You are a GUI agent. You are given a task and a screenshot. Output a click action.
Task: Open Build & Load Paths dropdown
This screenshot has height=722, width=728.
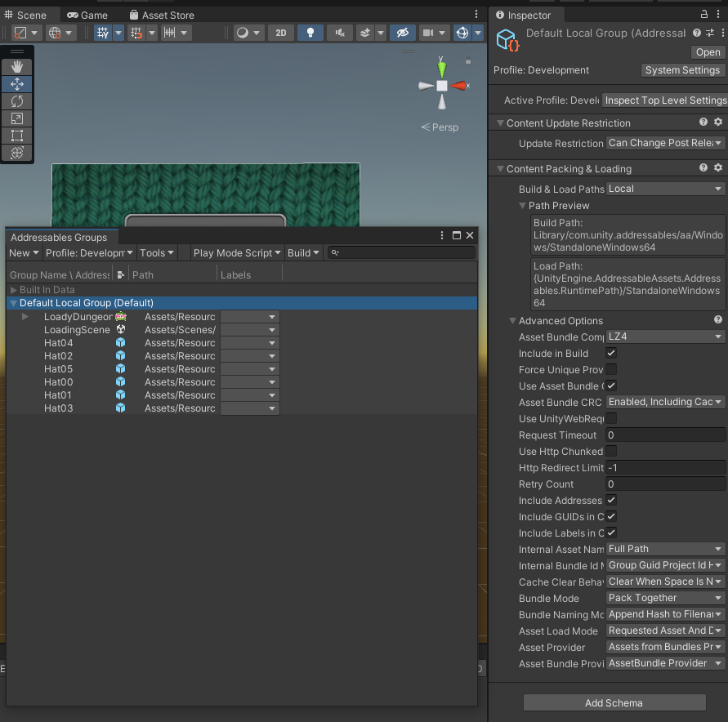[665, 189]
